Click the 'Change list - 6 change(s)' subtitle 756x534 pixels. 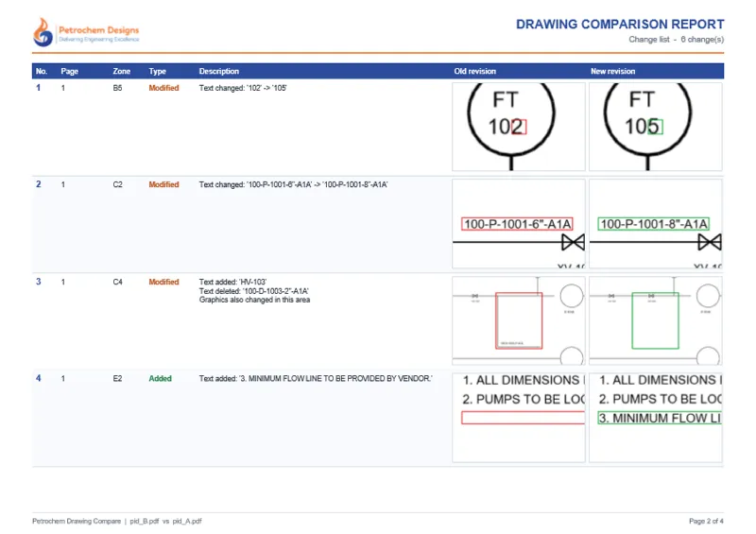[x=676, y=40]
